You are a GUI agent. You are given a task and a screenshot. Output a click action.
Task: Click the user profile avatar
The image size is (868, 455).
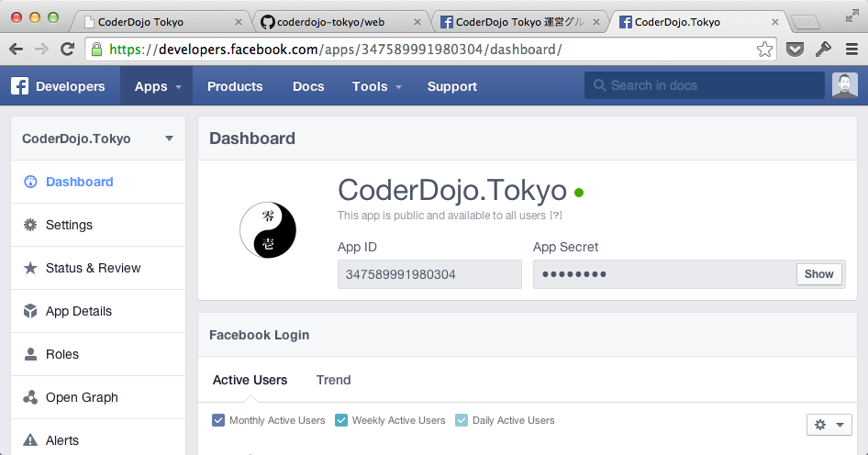(x=845, y=85)
